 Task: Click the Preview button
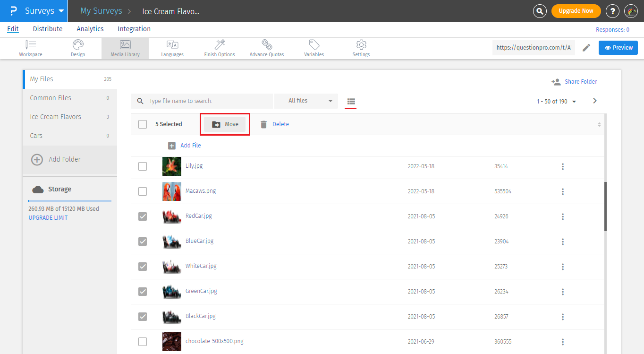pyautogui.click(x=619, y=47)
